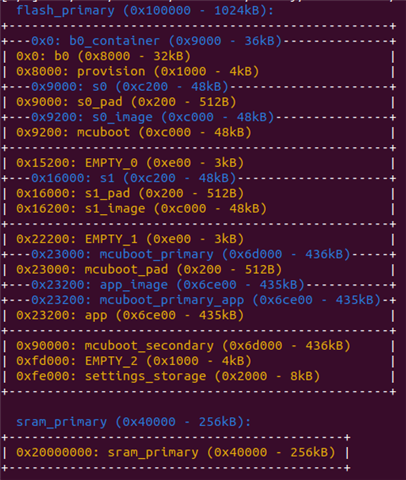The image size is (406, 480).
Task: Click the EMPTY_1 partition line
Action: (x=130, y=239)
